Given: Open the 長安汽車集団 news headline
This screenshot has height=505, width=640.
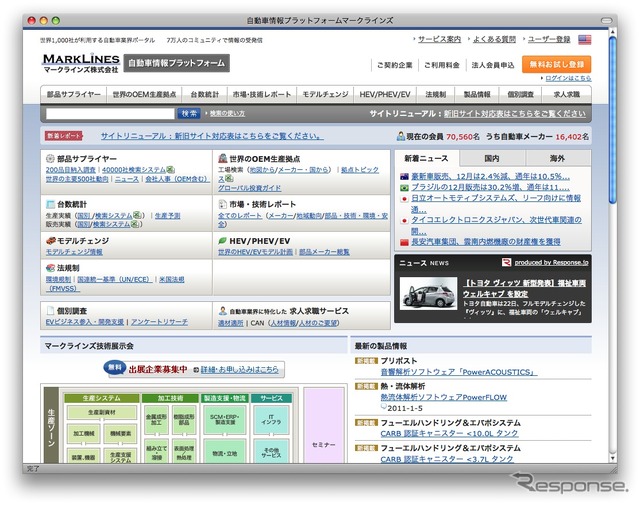Looking at the screenshot, I should [x=486, y=242].
